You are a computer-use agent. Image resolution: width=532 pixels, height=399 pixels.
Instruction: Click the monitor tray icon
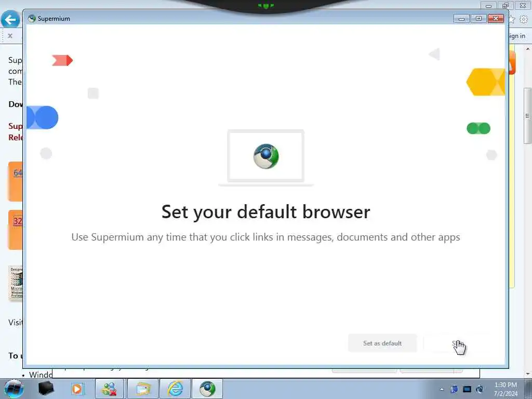click(467, 389)
